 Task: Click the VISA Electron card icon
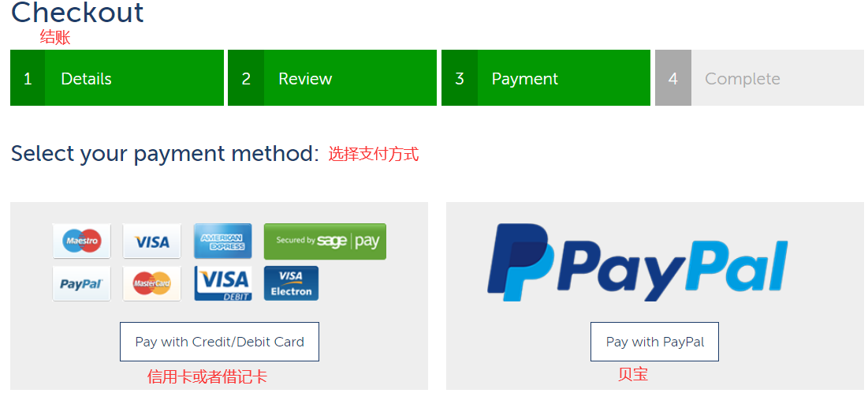(x=291, y=283)
